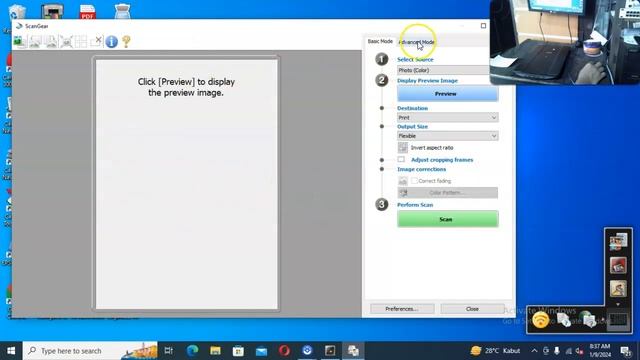Image resolution: width=640 pixels, height=360 pixels.
Task: Click the PDF desktop icon
Action: pyautogui.click(x=87, y=12)
